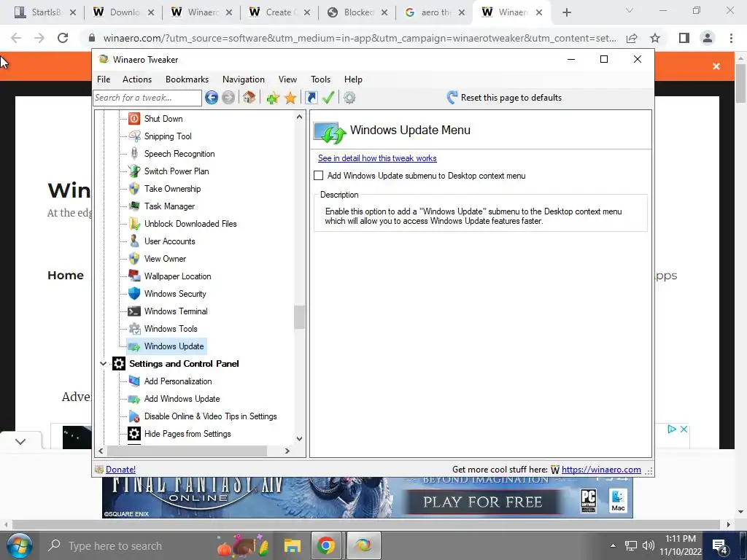
Task: Open Chrome tab search dropdown chevron
Action: pyautogui.click(x=630, y=10)
